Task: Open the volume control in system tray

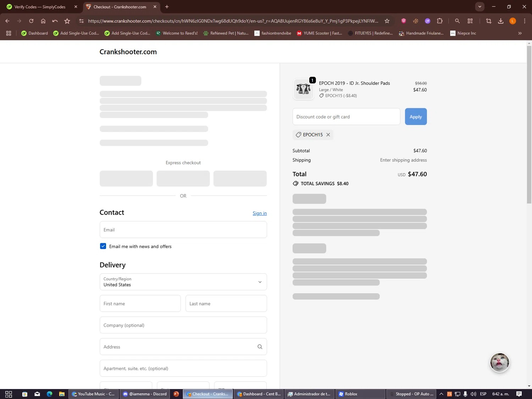Action: click(473, 394)
